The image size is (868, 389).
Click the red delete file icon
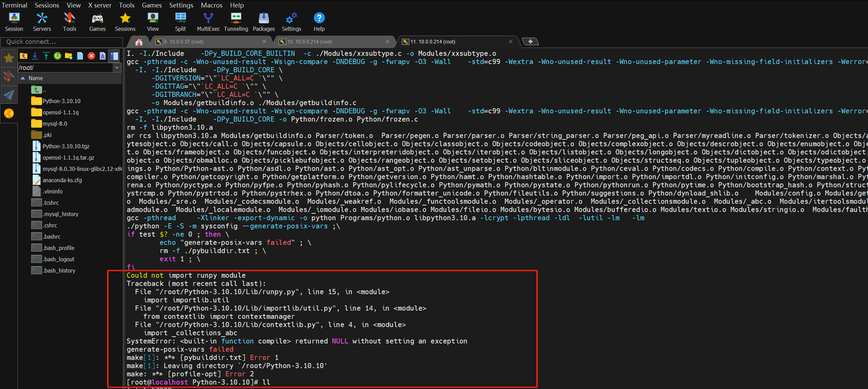pos(91,56)
